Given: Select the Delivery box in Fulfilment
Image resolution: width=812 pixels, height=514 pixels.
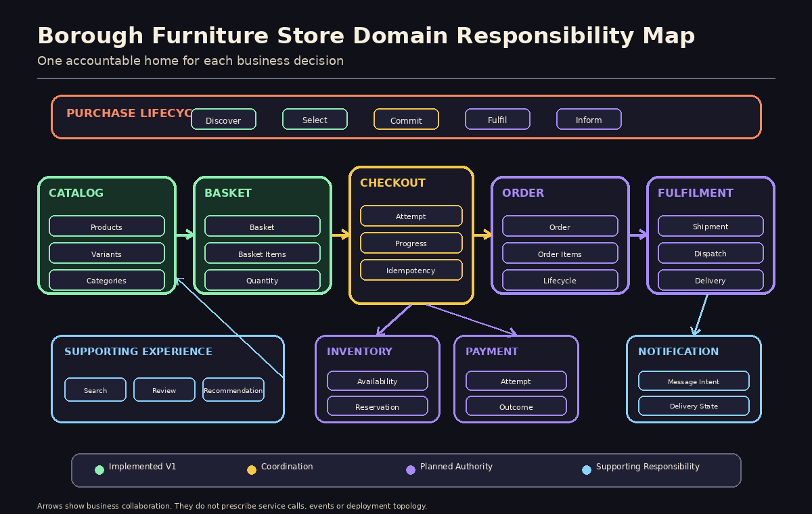Looking at the screenshot, I should [710, 280].
